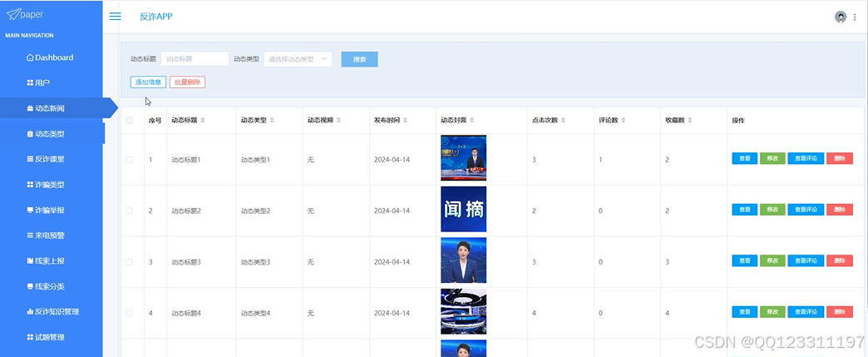Open 动态类型 sidebar item
The height and width of the screenshot is (357, 868).
pos(51,134)
